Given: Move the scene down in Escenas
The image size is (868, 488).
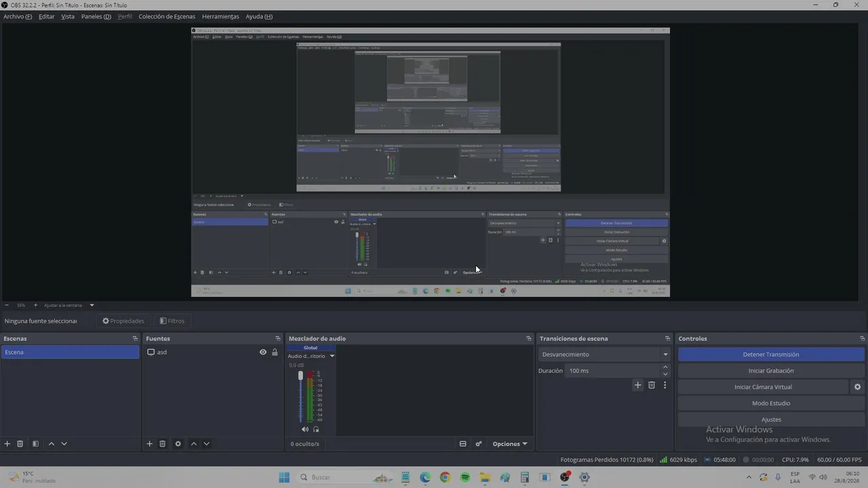Looking at the screenshot, I should (64, 444).
